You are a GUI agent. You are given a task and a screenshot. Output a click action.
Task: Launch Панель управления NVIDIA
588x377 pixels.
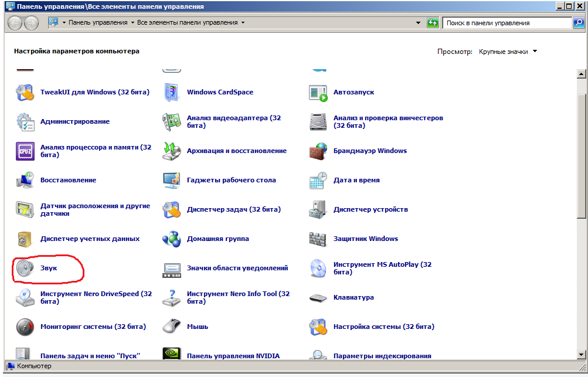(233, 355)
